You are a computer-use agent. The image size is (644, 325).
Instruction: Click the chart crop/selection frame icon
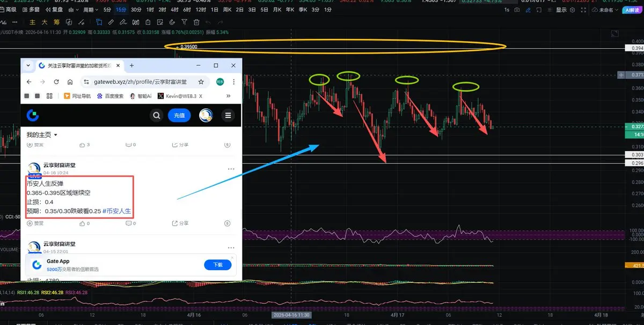(539, 10)
